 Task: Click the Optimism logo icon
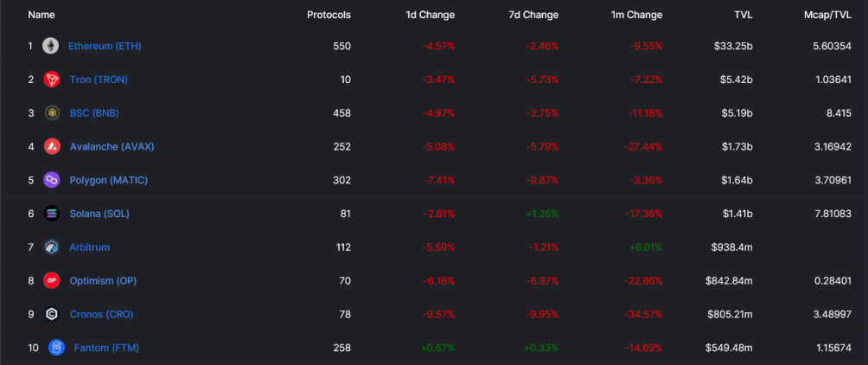tap(52, 281)
